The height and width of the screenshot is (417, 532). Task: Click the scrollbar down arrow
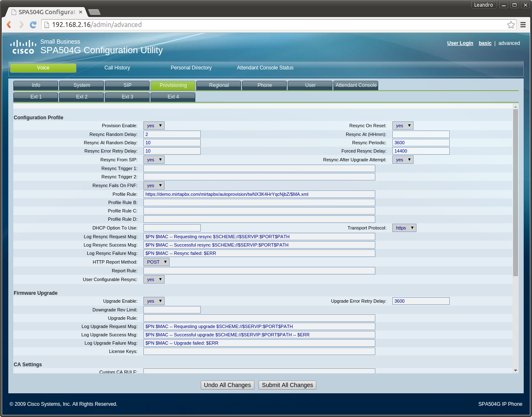515,370
